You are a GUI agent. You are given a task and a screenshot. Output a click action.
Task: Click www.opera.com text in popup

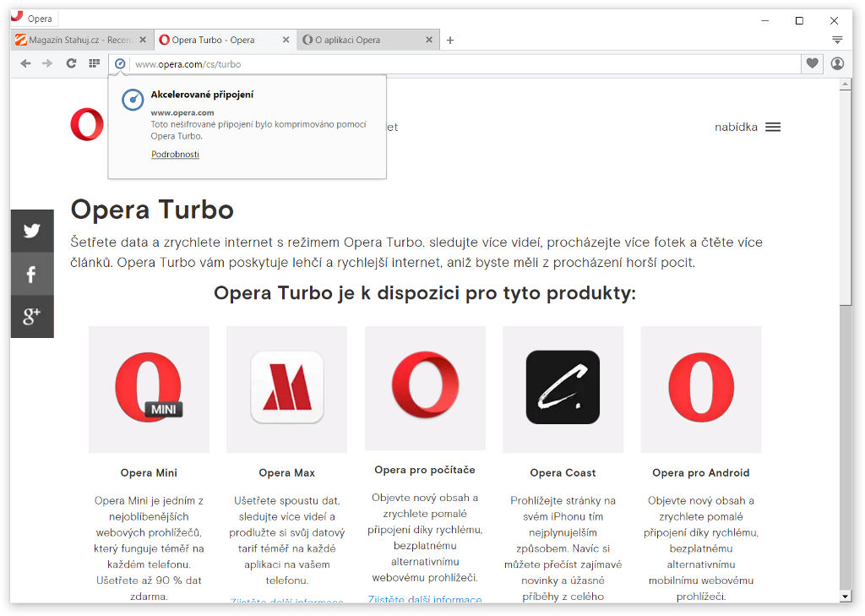point(182,112)
